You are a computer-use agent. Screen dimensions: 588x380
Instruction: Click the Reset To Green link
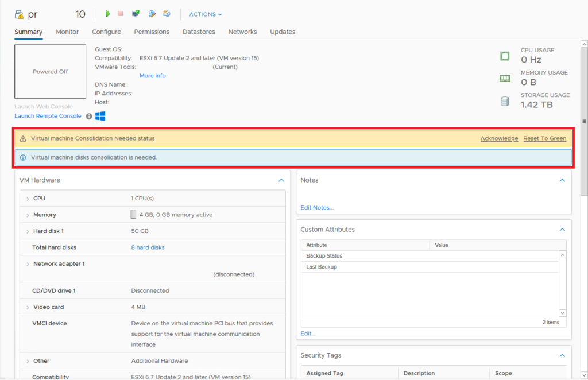coord(544,138)
